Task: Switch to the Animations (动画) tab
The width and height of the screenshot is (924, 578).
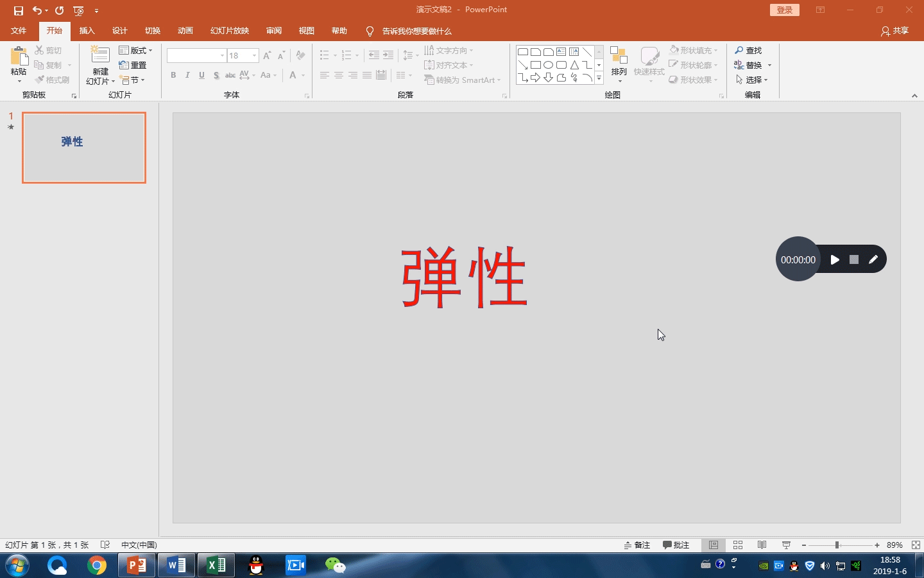Action: pyautogui.click(x=185, y=31)
